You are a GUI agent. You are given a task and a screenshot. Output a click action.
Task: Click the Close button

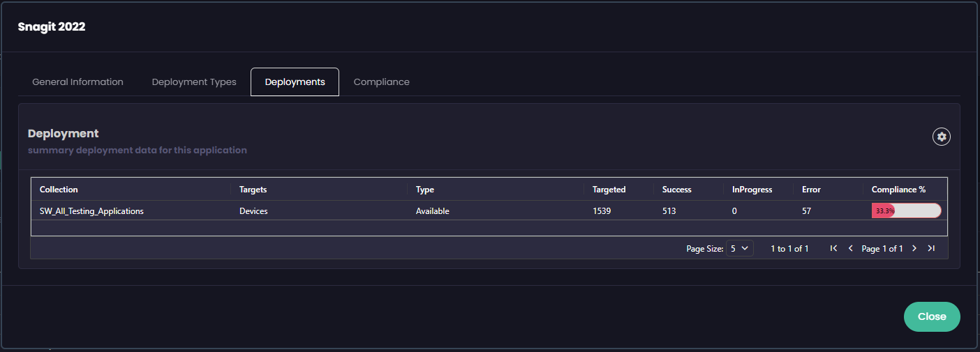(931, 316)
